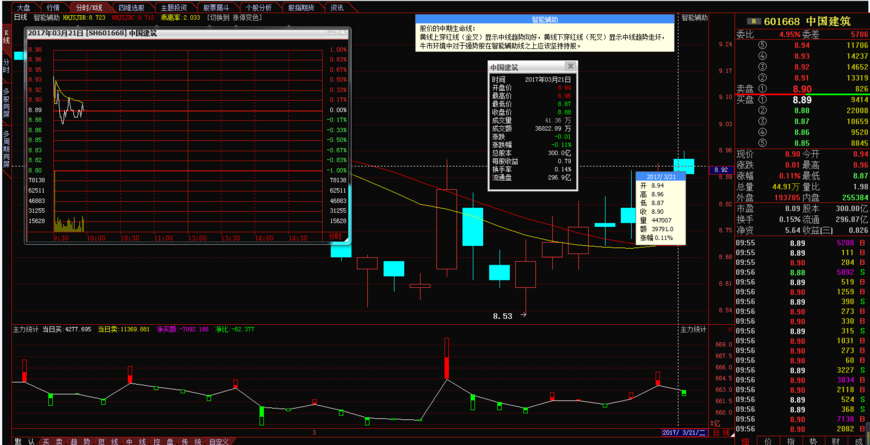Click the R badge beside 601668
This screenshot has width=870, height=445.
[x=753, y=21]
